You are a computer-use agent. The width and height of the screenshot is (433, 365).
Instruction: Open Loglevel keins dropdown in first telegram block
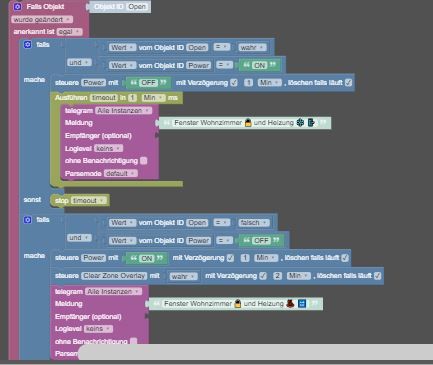[109, 148]
